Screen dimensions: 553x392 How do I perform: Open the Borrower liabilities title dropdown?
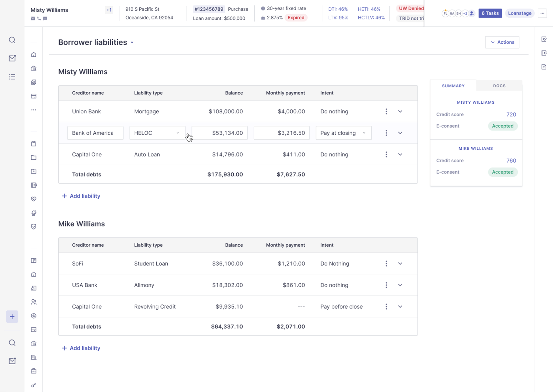click(x=132, y=42)
